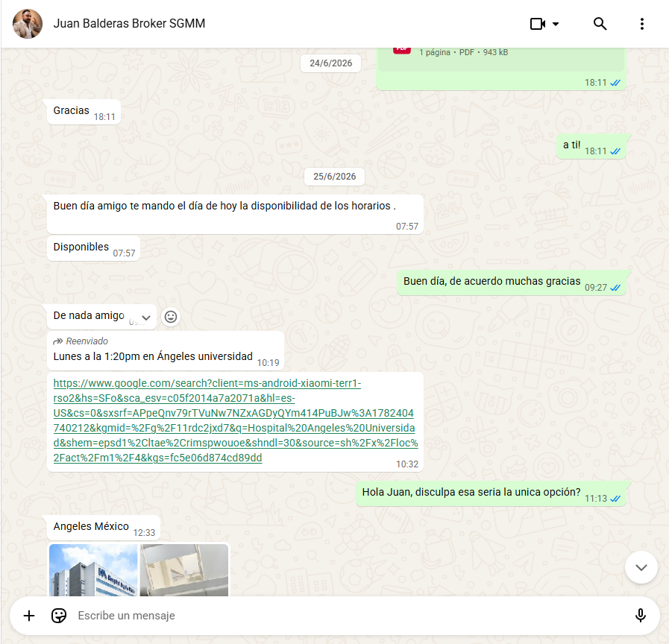Expand the call options dropdown arrow
This screenshot has width=669, height=644.
point(556,24)
